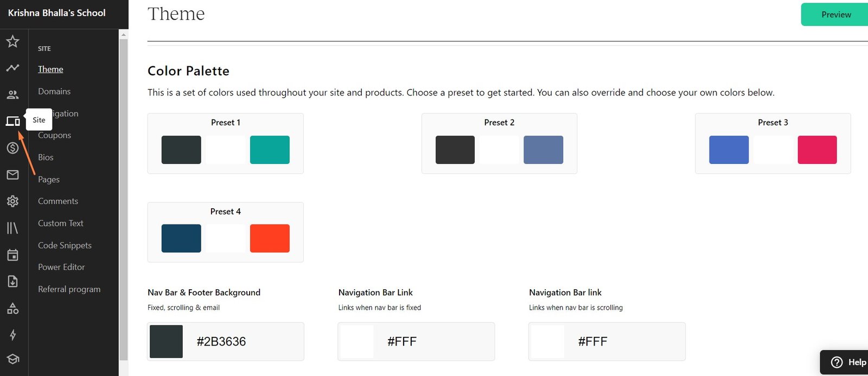Choose the Preset 3 color palette
This screenshot has width=868, height=376.
[773, 143]
